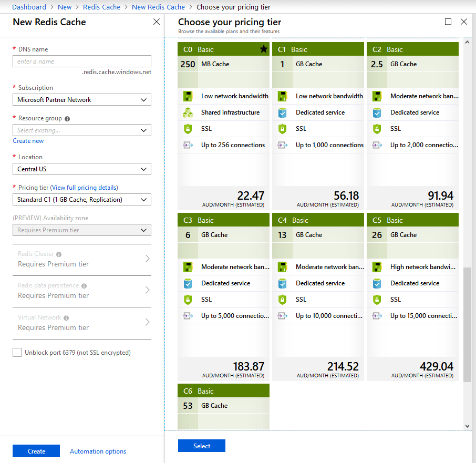
Task: Click the pricing tier list scrollbar
Action: pyautogui.click(x=467, y=324)
